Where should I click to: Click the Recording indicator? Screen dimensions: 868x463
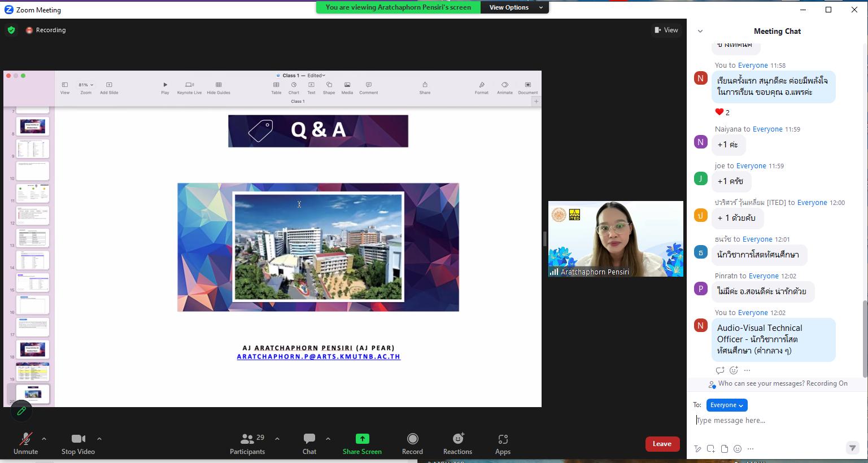tap(46, 30)
